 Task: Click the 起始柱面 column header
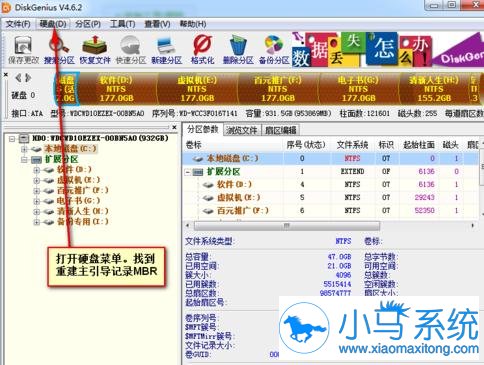point(419,145)
